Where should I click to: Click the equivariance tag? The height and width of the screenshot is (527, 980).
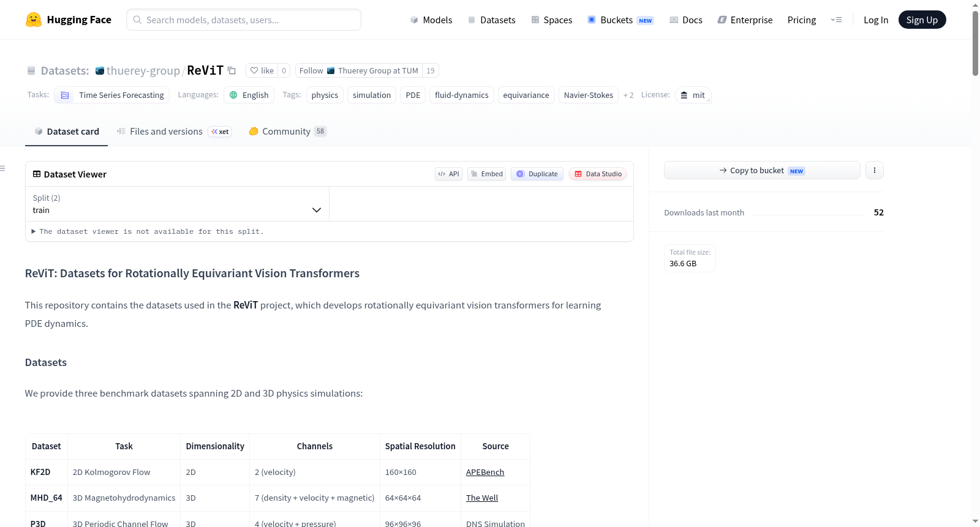click(x=526, y=95)
